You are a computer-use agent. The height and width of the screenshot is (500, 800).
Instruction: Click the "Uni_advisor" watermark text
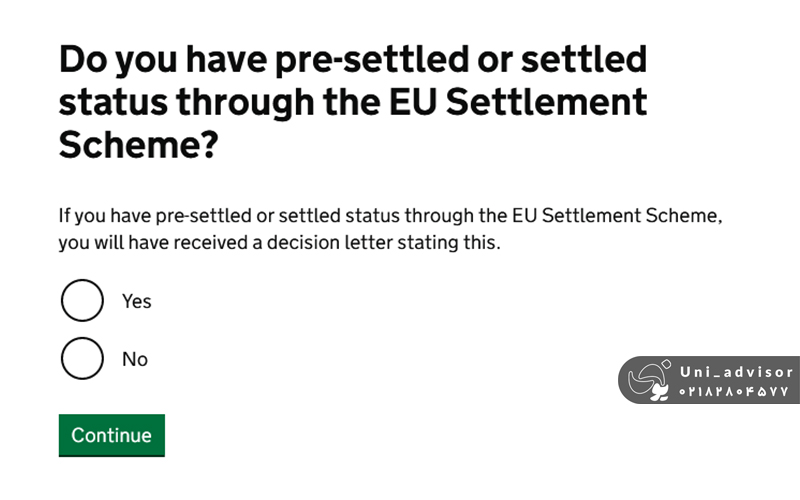pos(735,372)
